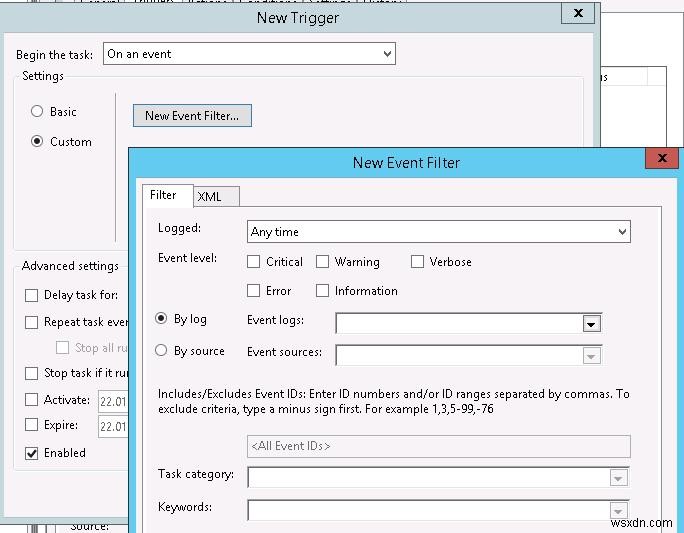Check the Activate checkbox
This screenshot has height=533, width=684.
pos(31,400)
